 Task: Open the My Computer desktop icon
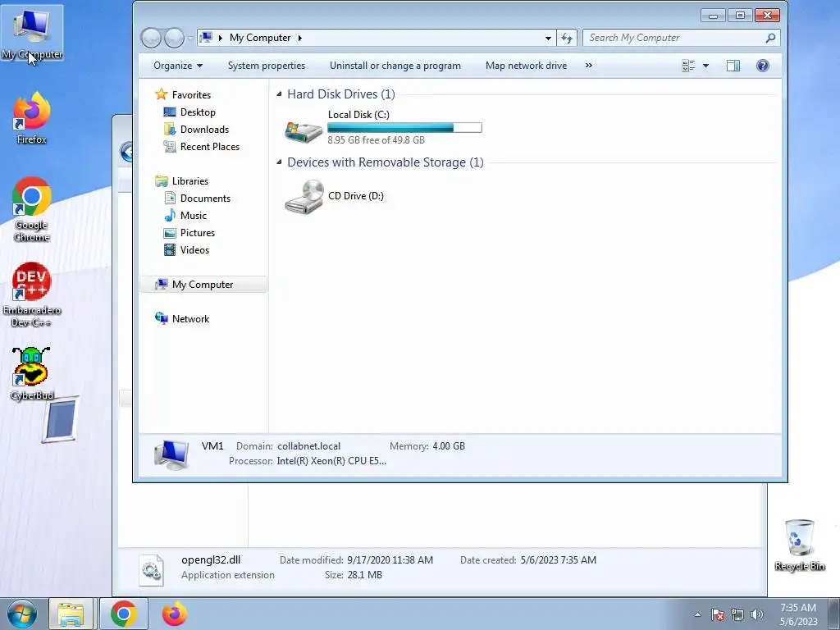pos(32,33)
